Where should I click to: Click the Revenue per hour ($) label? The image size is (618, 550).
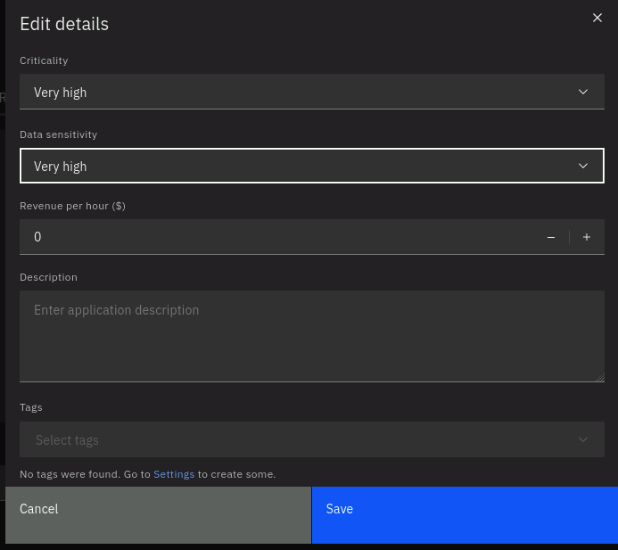click(73, 206)
